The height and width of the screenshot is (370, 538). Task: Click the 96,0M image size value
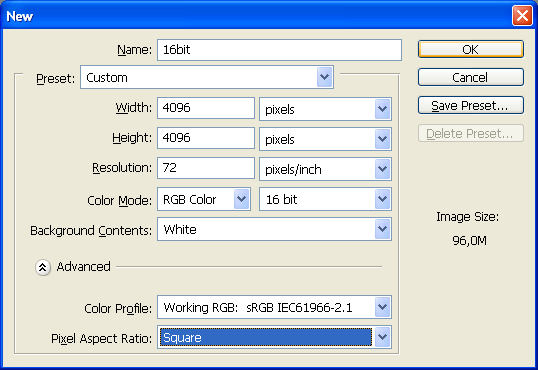[469, 241]
